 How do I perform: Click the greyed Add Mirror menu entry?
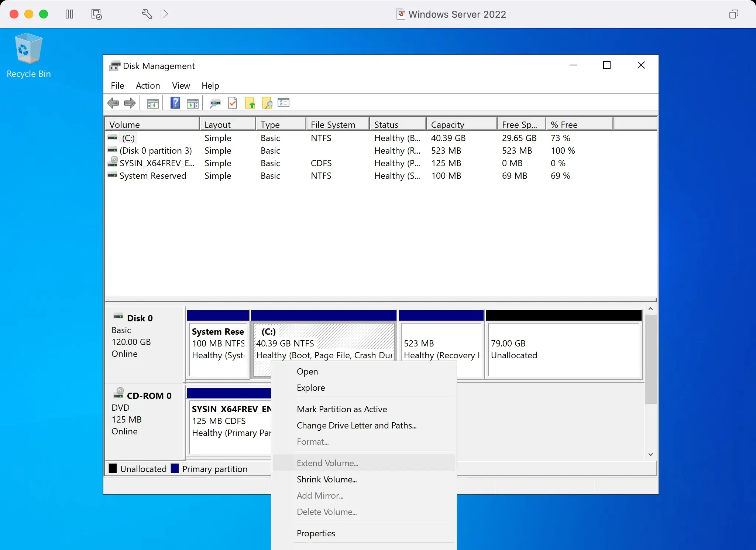point(364,496)
